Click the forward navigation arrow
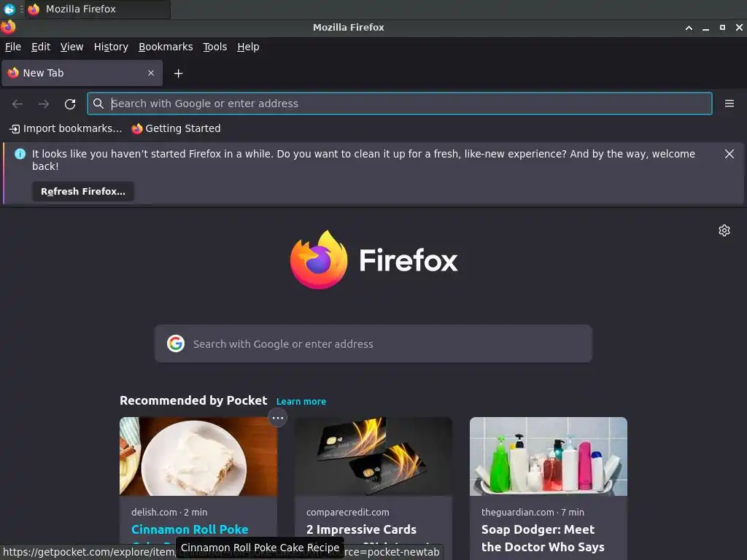 [x=44, y=104]
